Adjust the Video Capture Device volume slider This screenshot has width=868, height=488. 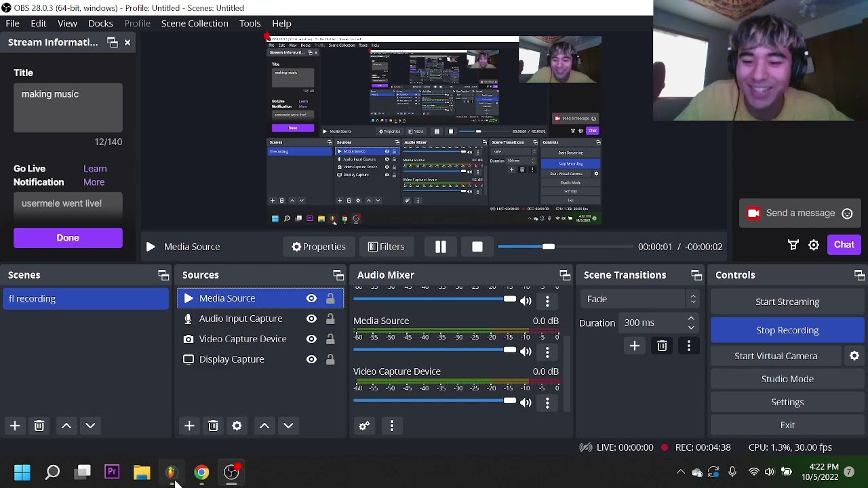435,401
